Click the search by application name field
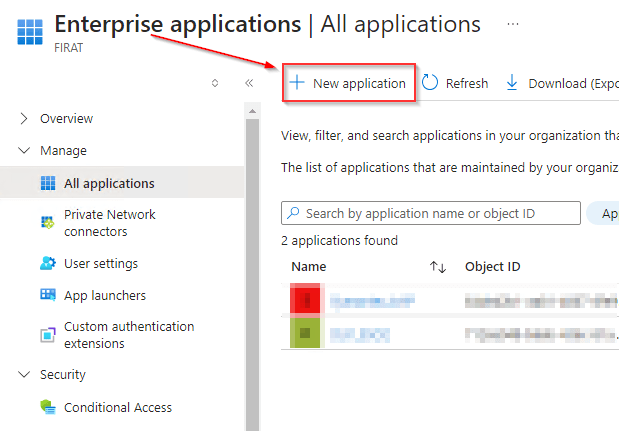The width and height of the screenshot is (619, 431). coord(431,213)
